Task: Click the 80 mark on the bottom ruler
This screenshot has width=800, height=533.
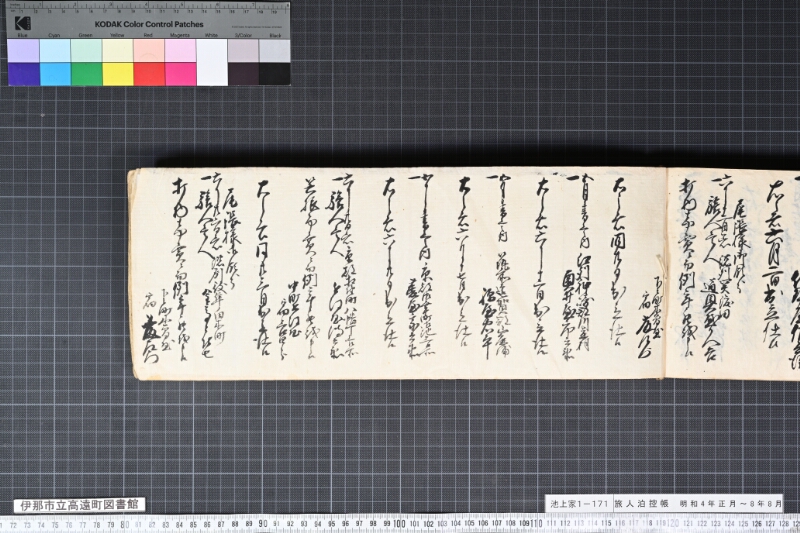Action: click(x=125, y=524)
